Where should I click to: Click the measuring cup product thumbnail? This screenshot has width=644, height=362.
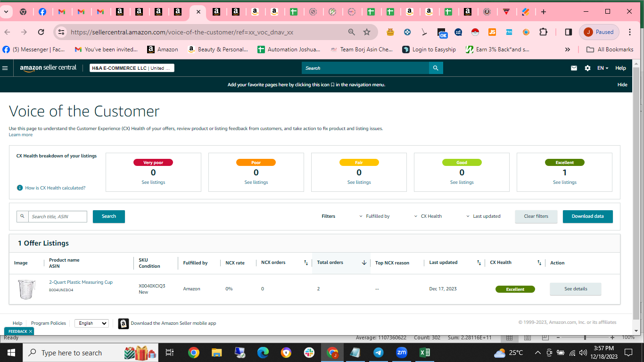pyautogui.click(x=26, y=289)
